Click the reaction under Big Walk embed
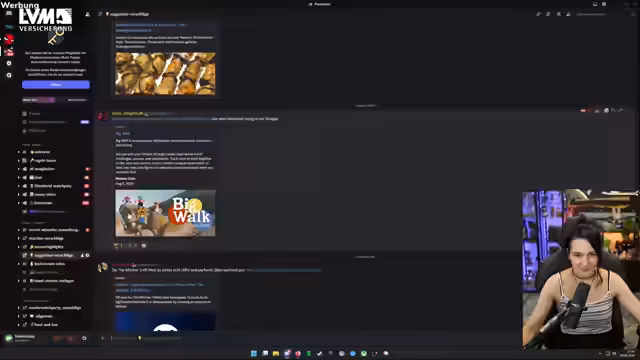Viewport: 640px width, 360px height. coord(118,246)
